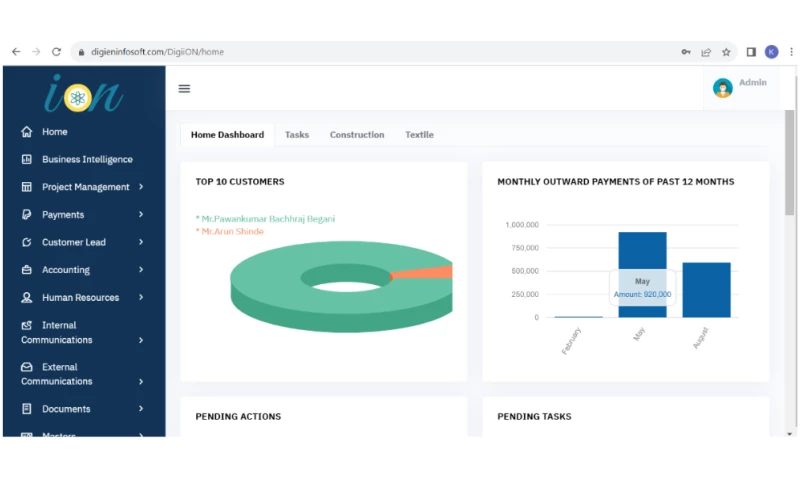The height and width of the screenshot is (480, 800).
Task: Switch to the Textile tab
Action: click(x=419, y=135)
